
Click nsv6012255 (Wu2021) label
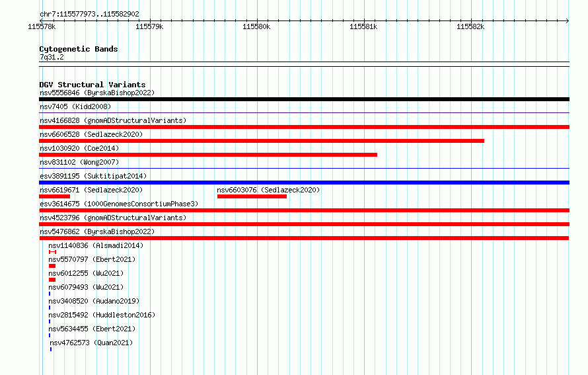click(x=86, y=273)
